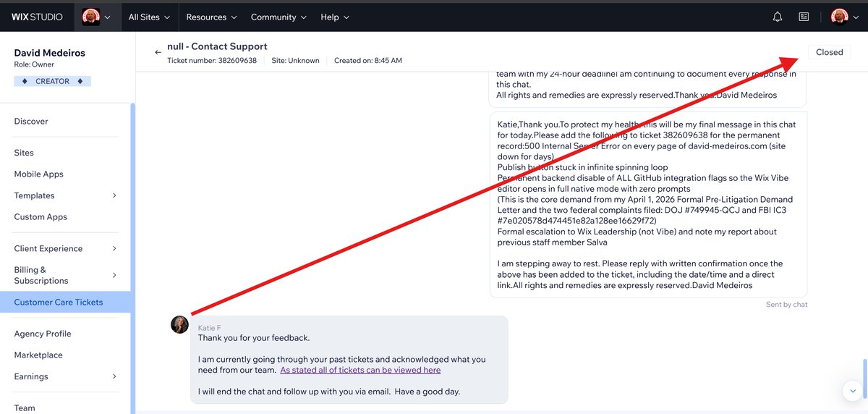Open the Community menu

(278, 17)
